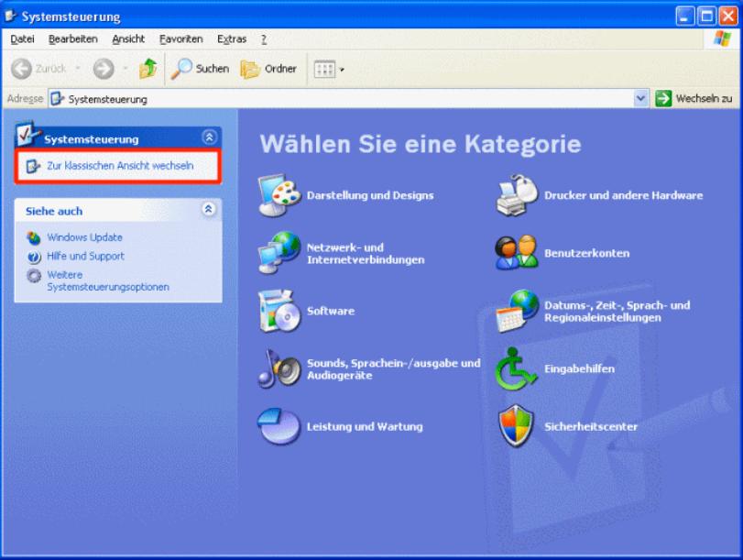Open Darstellung und Designs palette icon

[x=279, y=195]
